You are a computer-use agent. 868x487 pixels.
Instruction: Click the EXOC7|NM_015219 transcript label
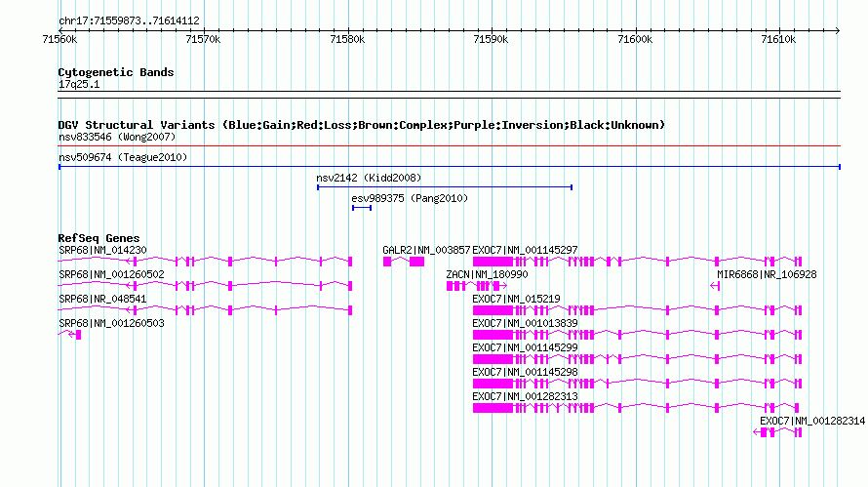(x=516, y=299)
